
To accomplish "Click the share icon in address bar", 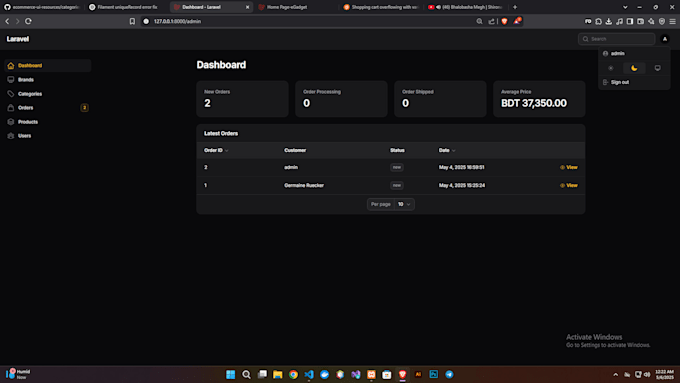I will click(x=491, y=21).
